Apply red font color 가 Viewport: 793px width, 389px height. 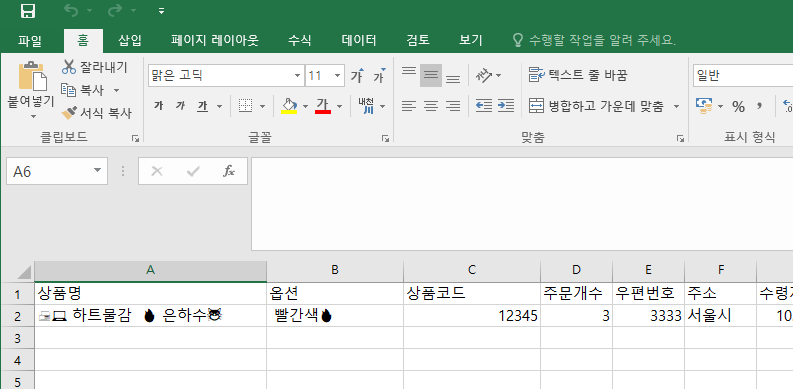tap(323, 106)
